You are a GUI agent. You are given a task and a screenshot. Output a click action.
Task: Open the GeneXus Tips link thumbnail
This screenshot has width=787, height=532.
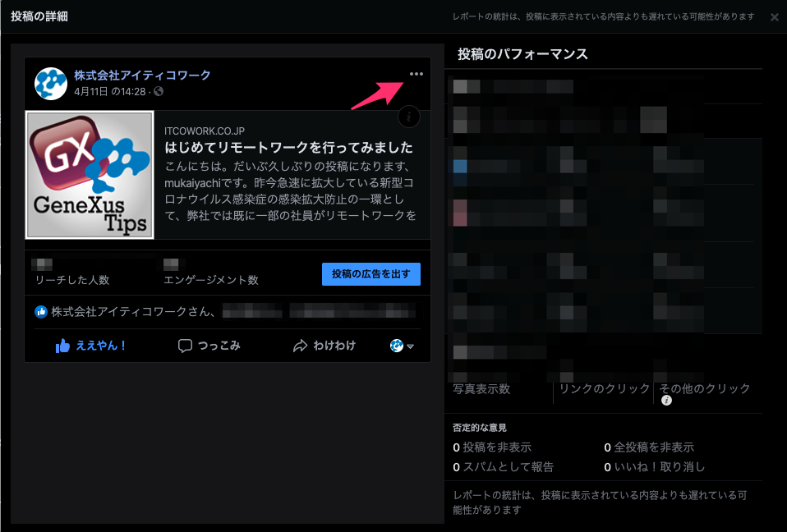tap(90, 175)
